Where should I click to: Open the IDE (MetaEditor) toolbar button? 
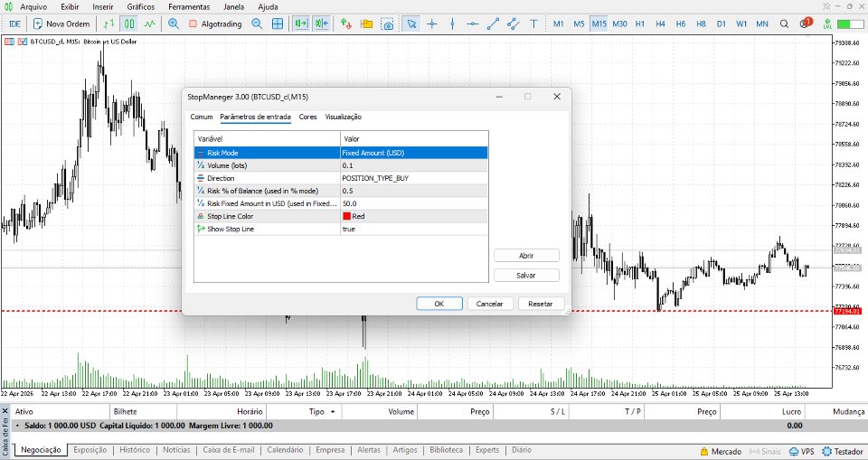14,23
